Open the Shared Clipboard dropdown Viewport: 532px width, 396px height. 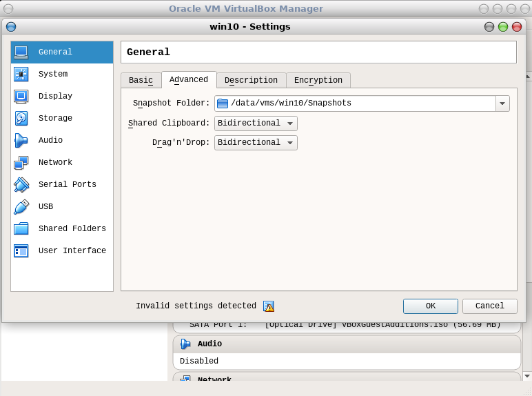256,123
